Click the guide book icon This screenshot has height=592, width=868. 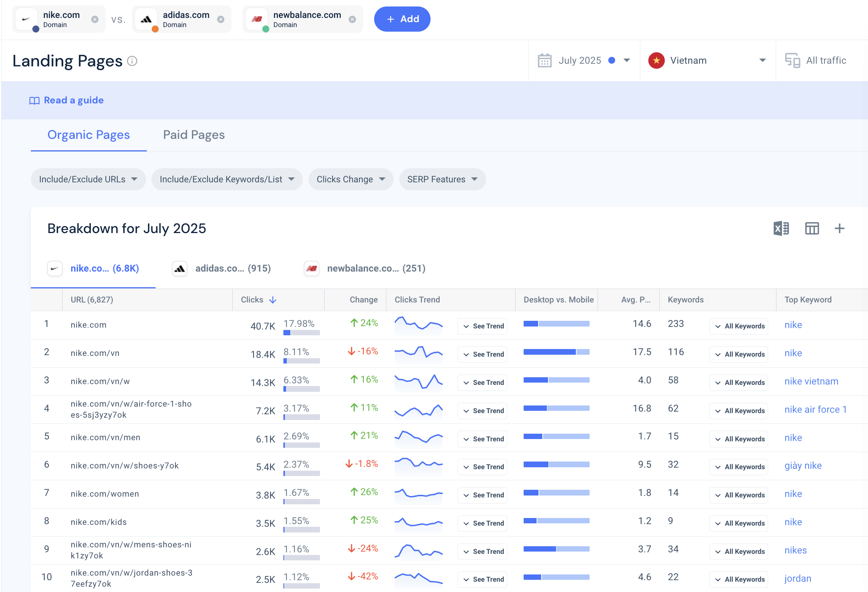tap(34, 101)
